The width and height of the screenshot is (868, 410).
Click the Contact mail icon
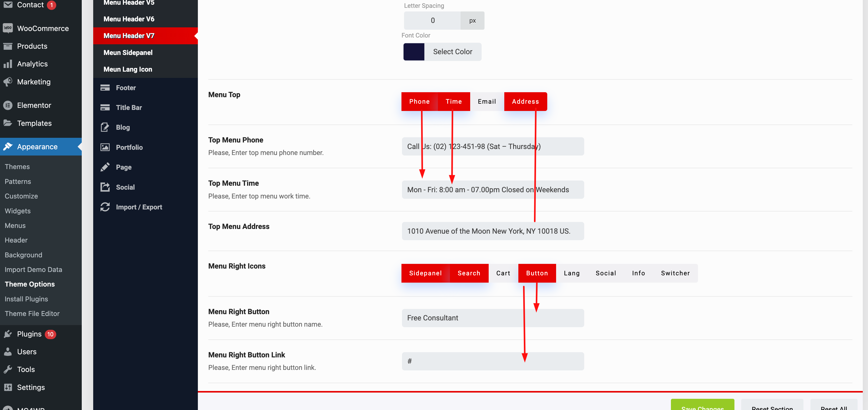point(8,5)
